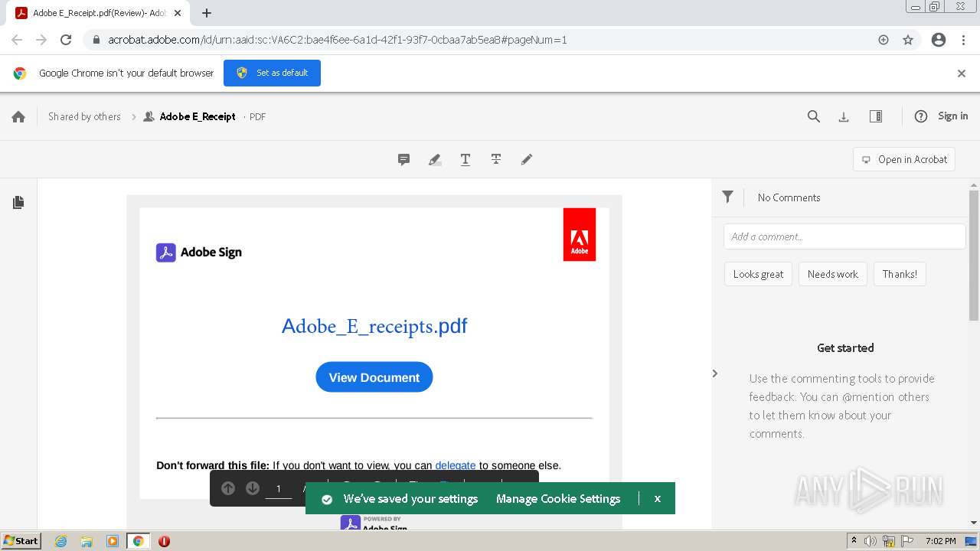Click the Manage Cookie Settings link
This screenshot has width=980, height=551.
click(x=558, y=498)
